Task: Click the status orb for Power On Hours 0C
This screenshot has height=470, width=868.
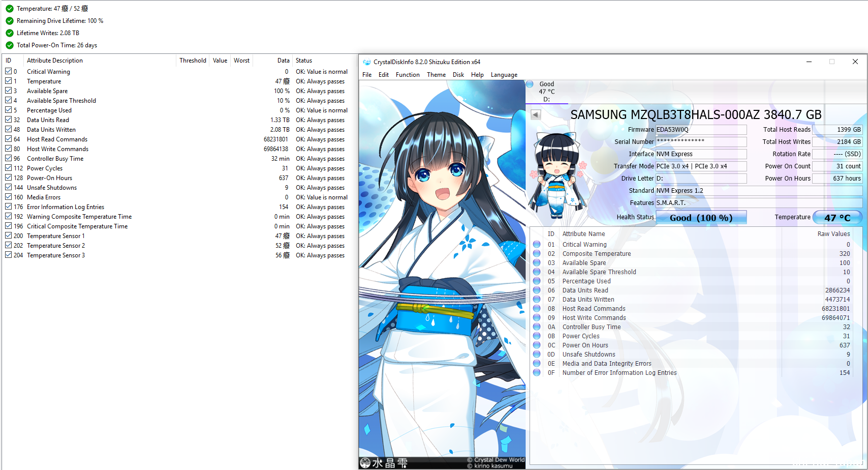Action: click(x=537, y=345)
